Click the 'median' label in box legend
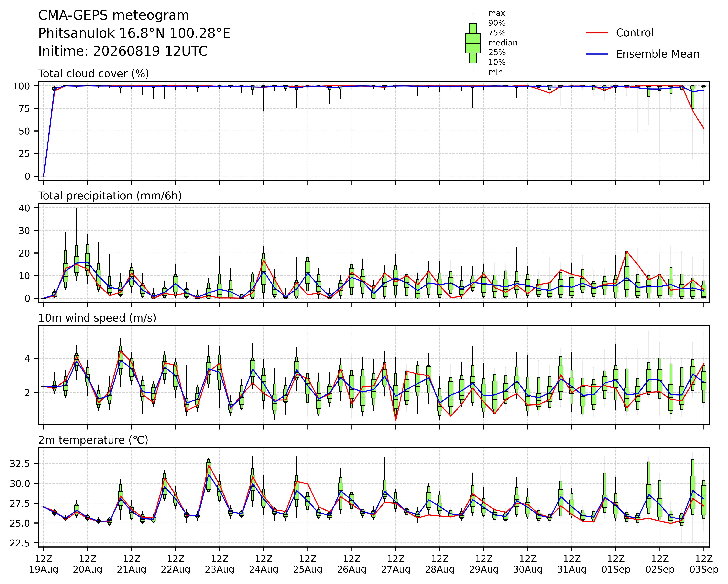Viewport: 728px width, 584px height. [503, 43]
